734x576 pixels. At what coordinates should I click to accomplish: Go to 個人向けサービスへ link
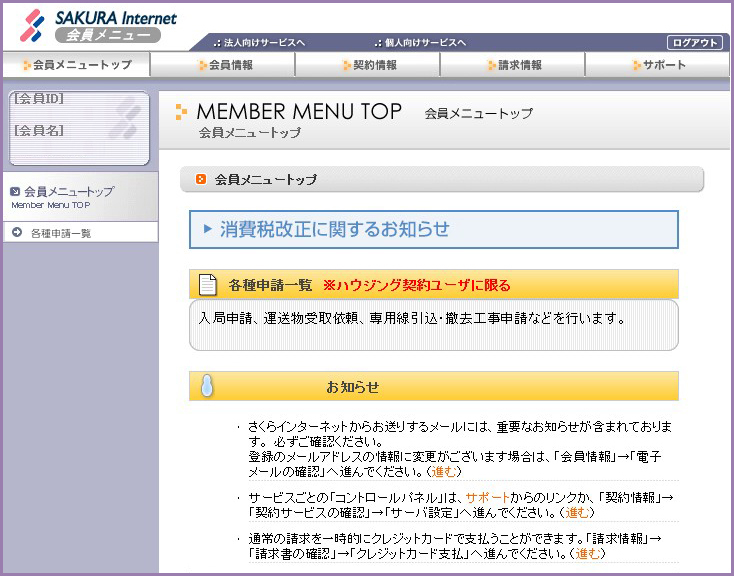[x=426, y=43]
